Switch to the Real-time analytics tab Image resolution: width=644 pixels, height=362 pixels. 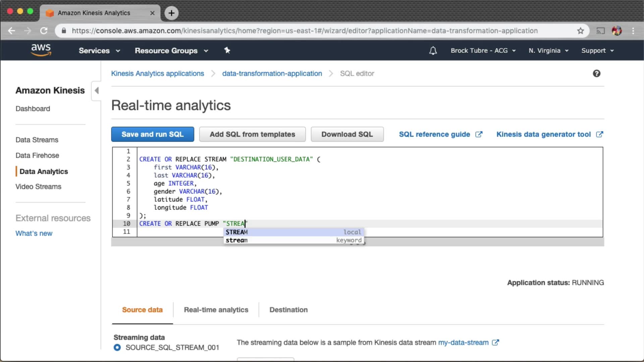point(216,310)
